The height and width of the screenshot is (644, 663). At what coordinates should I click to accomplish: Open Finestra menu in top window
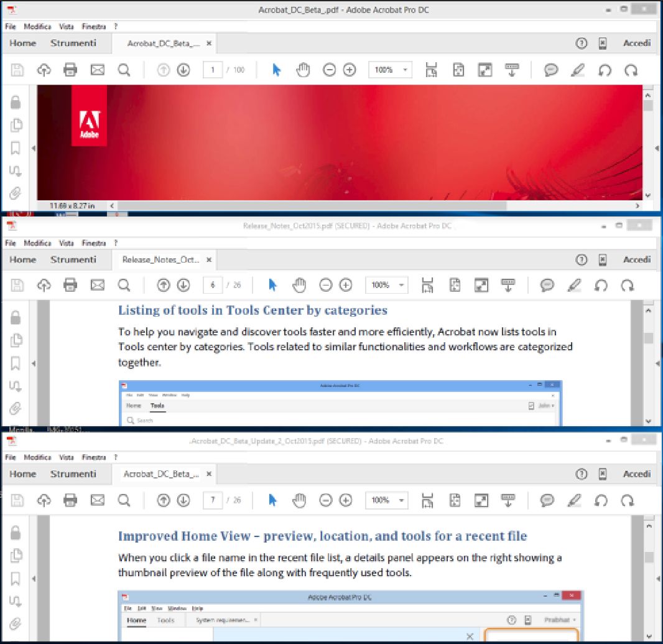(94, 26)
